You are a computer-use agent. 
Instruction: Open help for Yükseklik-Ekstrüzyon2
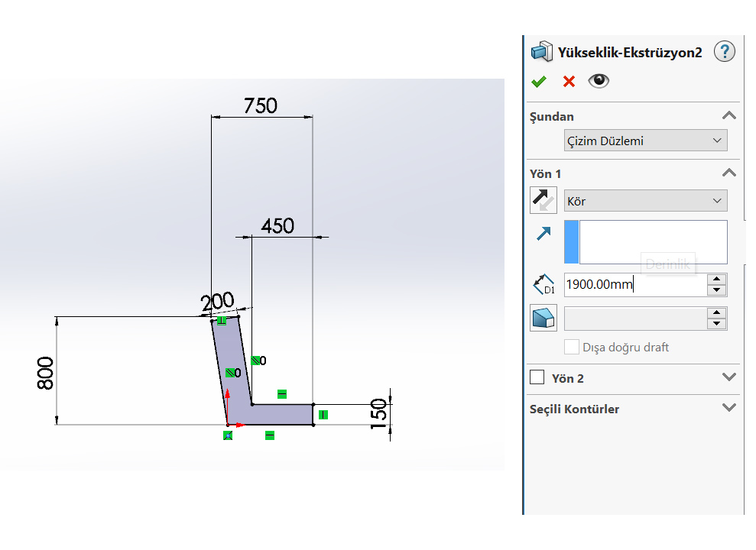pos(724,51)
